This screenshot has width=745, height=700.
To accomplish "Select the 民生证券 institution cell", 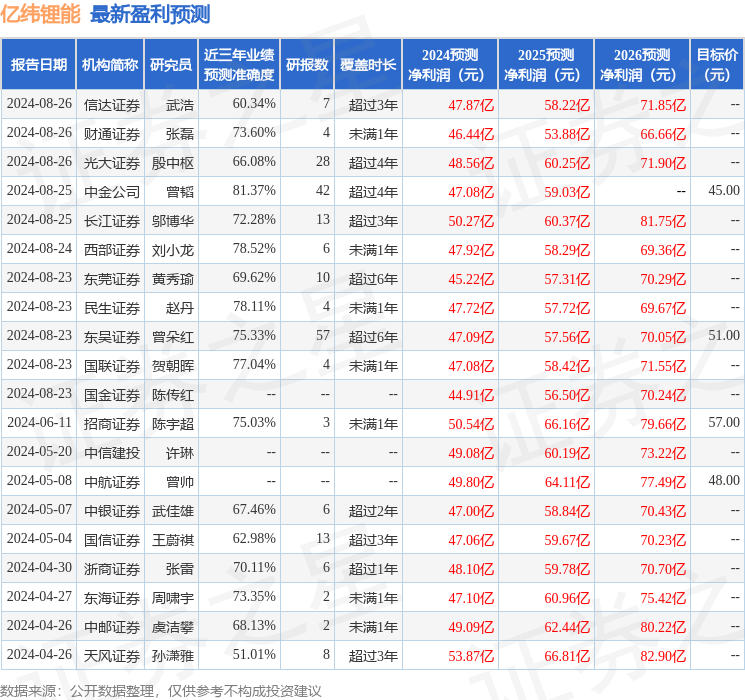I will [112, 308].
